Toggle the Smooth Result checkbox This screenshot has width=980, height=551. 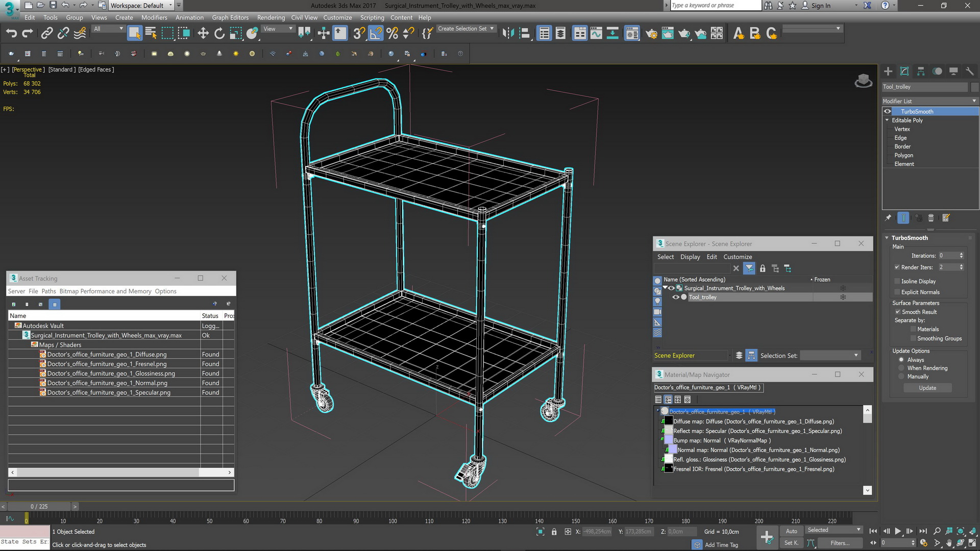coord(898,312)
